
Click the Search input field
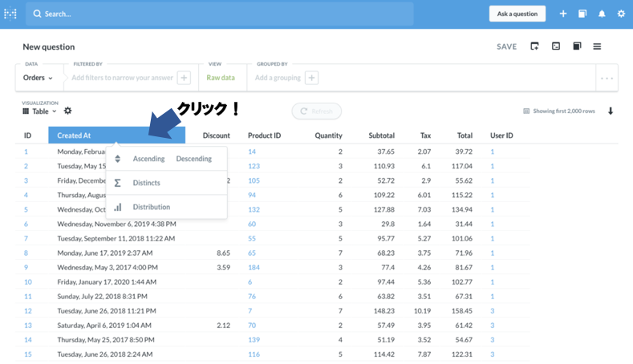pos(220,14)
